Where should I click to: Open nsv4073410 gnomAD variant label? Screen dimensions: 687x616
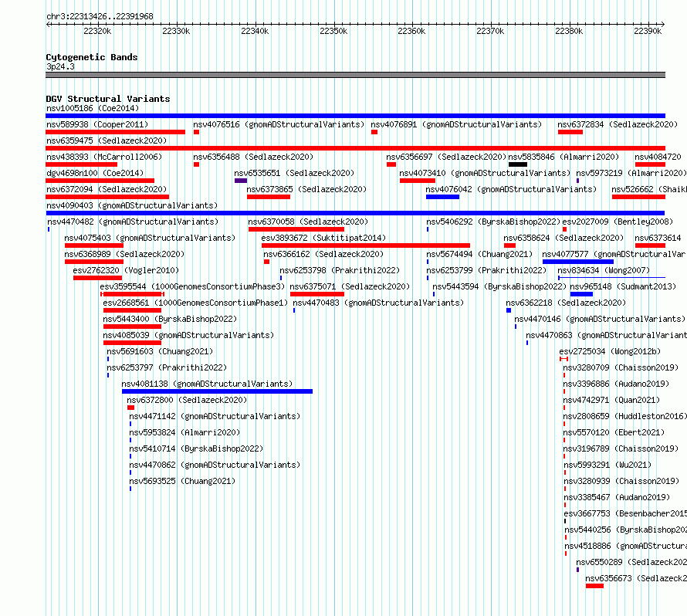[x=485, y=173]
